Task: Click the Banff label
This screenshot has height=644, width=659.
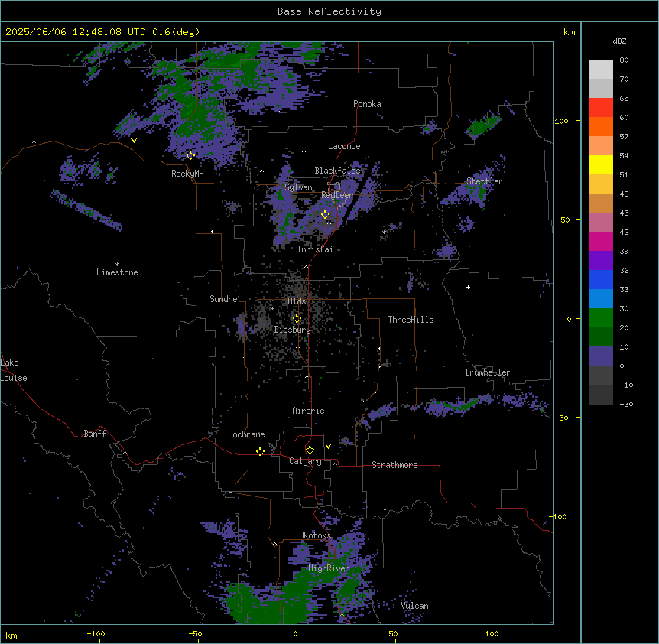Action: [x=95, y=434]
